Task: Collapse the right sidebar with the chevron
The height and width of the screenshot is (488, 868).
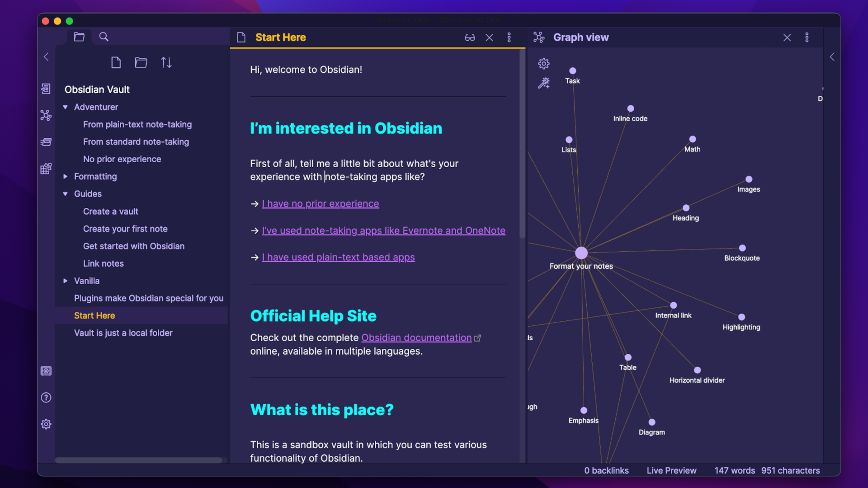Action: point(832,56)
